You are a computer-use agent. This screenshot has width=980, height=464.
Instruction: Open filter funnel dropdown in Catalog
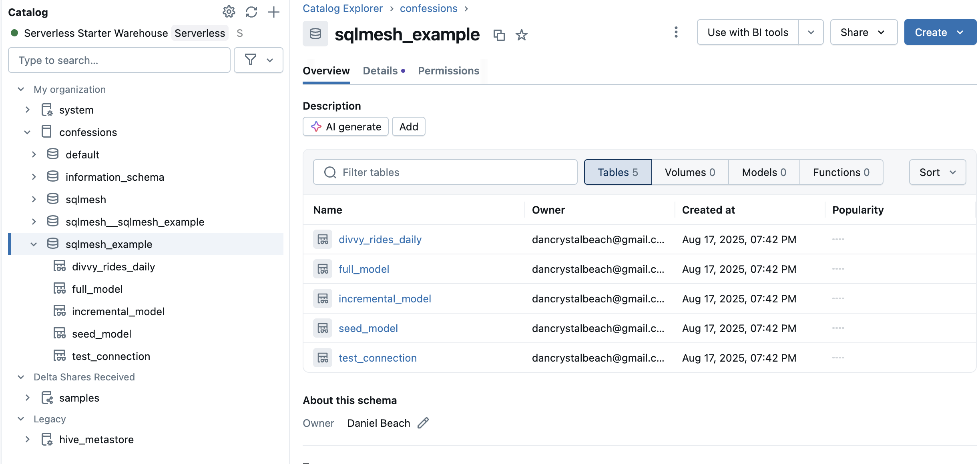pos(258,60)
